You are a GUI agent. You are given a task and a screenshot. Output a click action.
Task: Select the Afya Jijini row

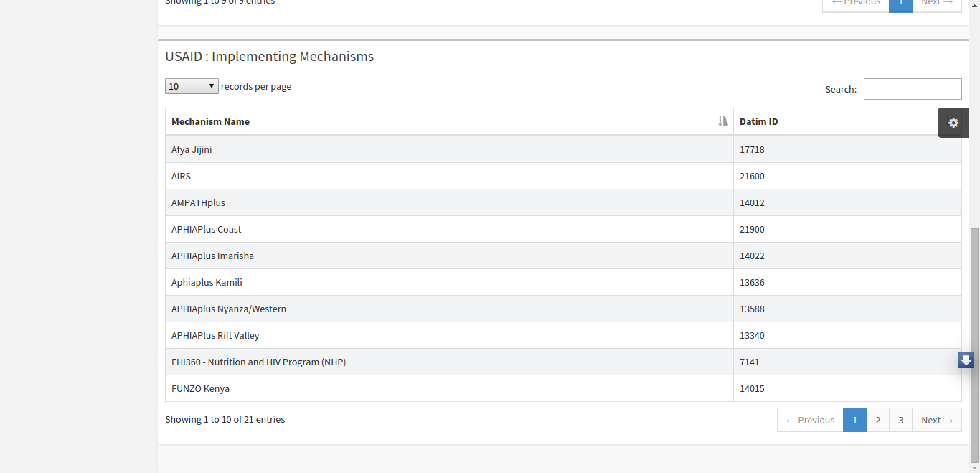click(563, 149)
